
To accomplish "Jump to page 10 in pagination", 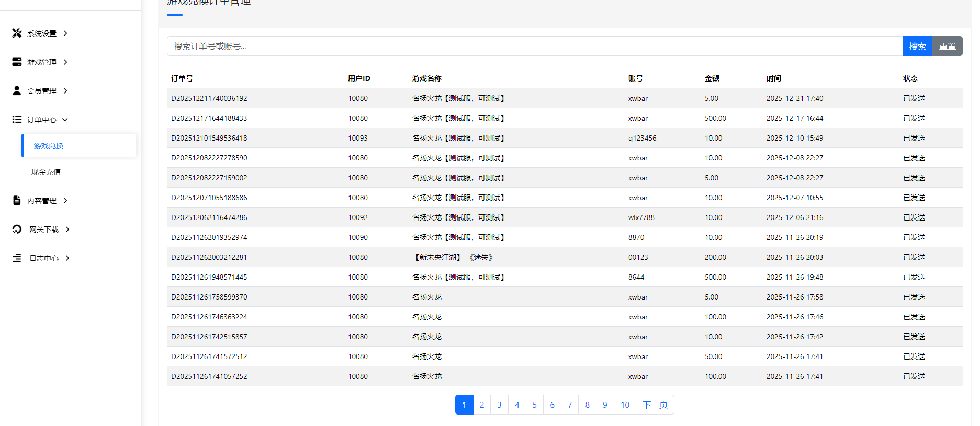I will point(625,405).
